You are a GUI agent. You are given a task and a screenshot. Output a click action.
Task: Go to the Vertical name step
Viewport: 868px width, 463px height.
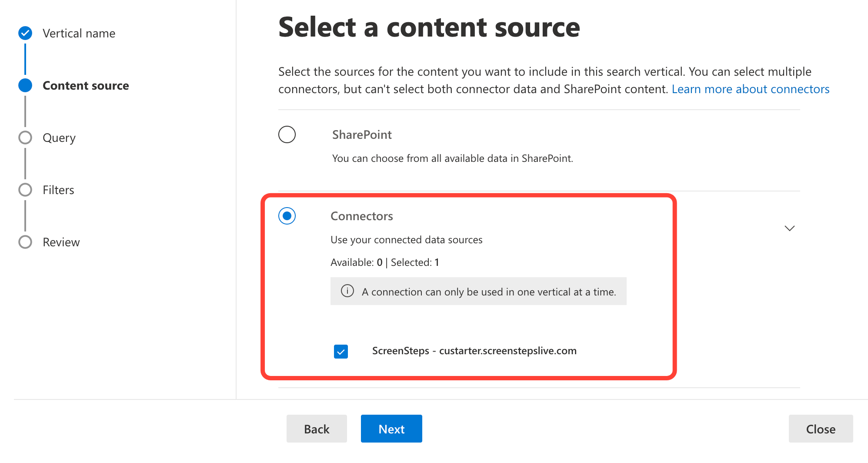pyautogui.click(x=79, y=34)
